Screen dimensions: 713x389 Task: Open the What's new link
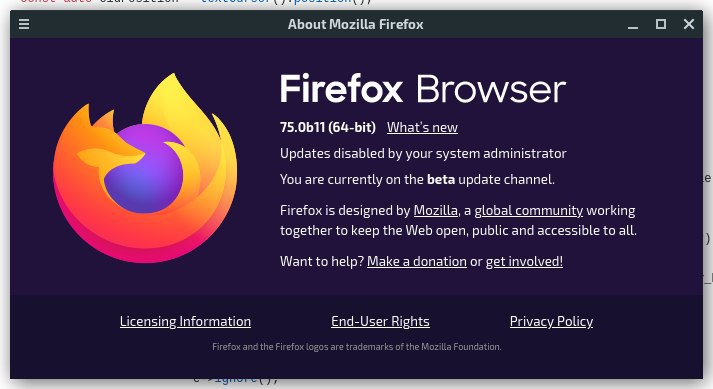tap(422, 127)
